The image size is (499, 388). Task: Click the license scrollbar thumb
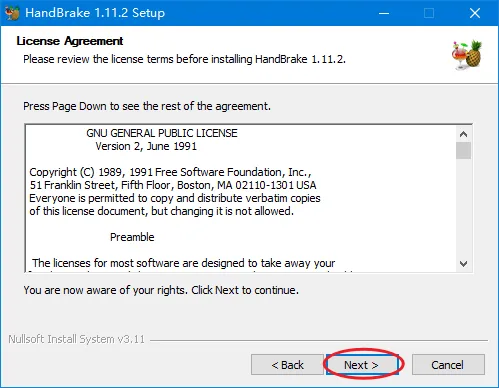tap(463, 150)
